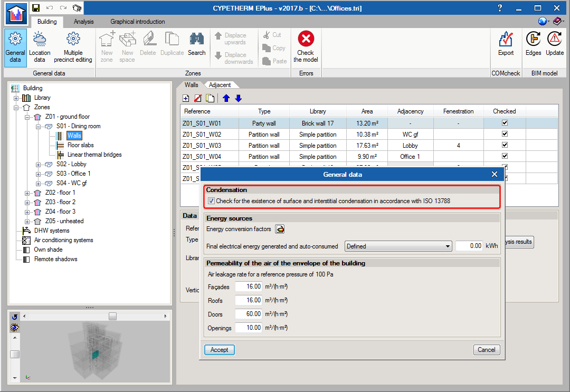Viewport: 570px width, 392px height.
Task: Switch to the Adjacent tab
Action: coord(220,85)
